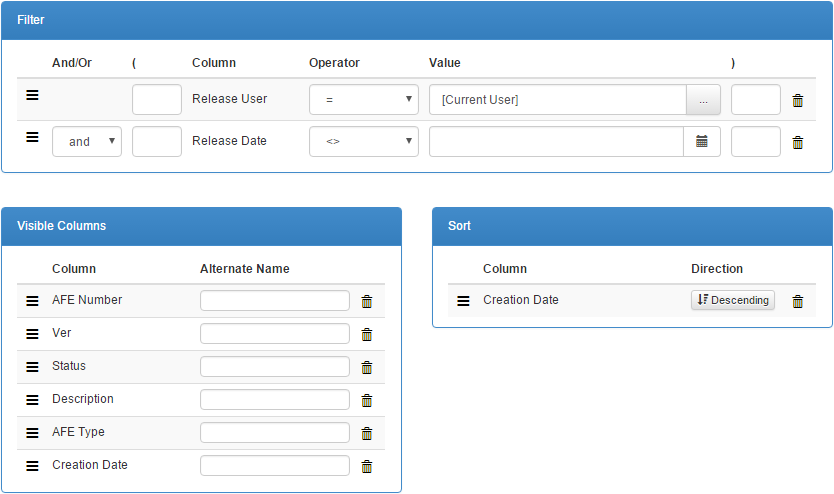Open operator dropdown for Release User row

(x=363, y=100)
